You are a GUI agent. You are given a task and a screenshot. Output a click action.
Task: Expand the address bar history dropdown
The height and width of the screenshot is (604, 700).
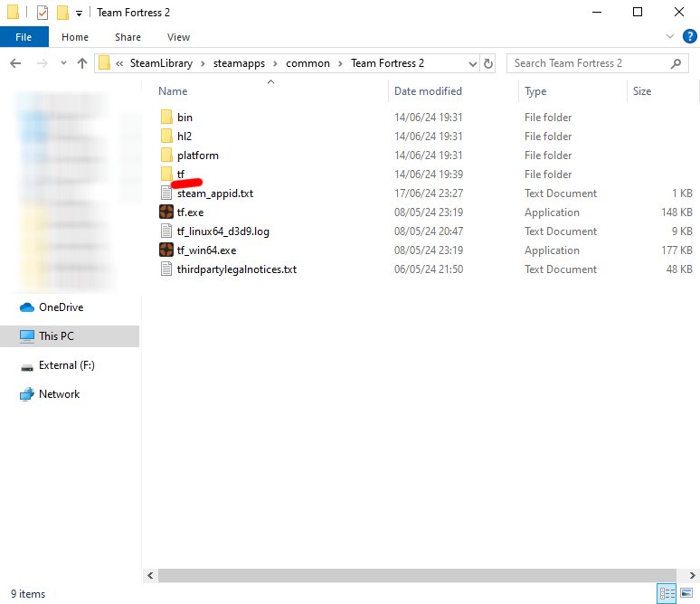473,64
